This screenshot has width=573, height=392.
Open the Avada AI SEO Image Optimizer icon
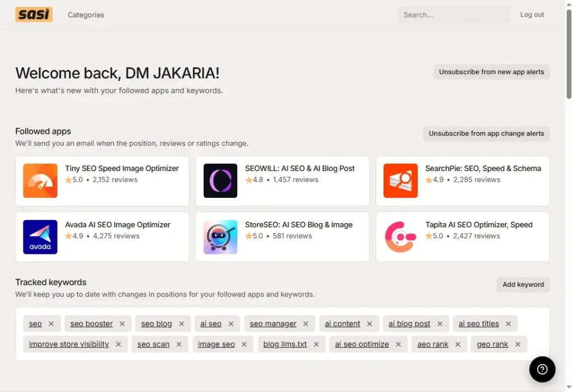pos(40,237)
